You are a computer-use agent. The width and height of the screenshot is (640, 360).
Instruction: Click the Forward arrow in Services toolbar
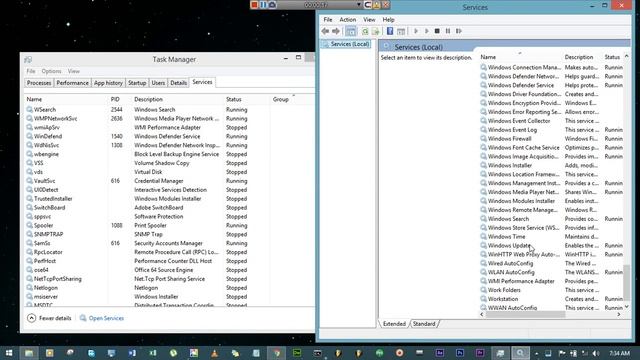336,31
